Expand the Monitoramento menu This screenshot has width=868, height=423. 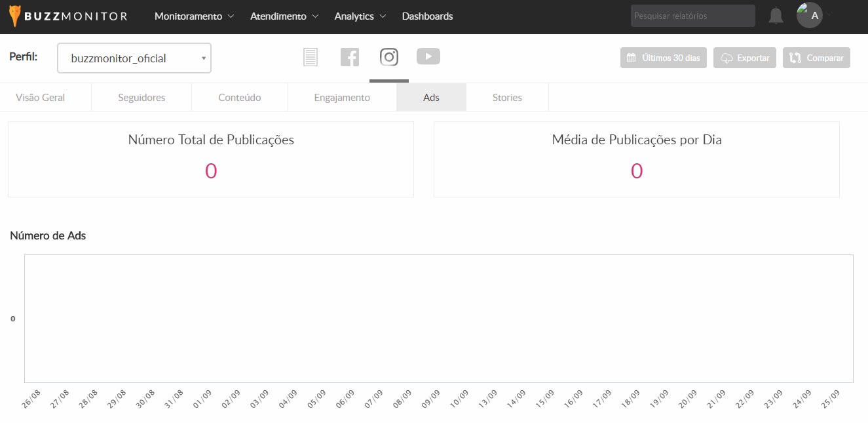[x=194, y=16]
